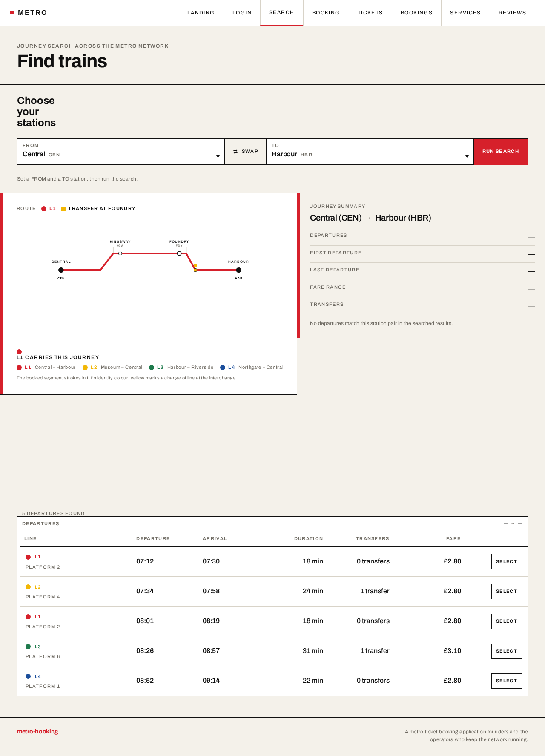Click the DEPARTURE column header

pos(153,539)
